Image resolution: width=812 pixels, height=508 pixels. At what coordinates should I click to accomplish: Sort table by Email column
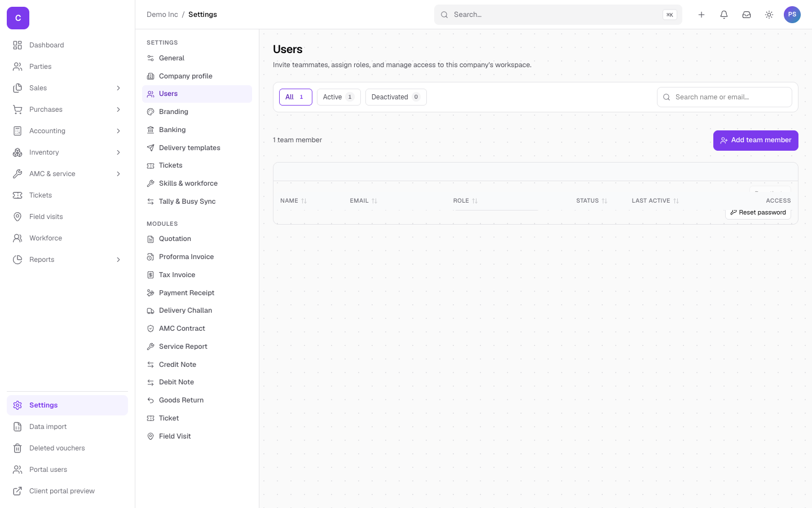(x=363, y=201)
